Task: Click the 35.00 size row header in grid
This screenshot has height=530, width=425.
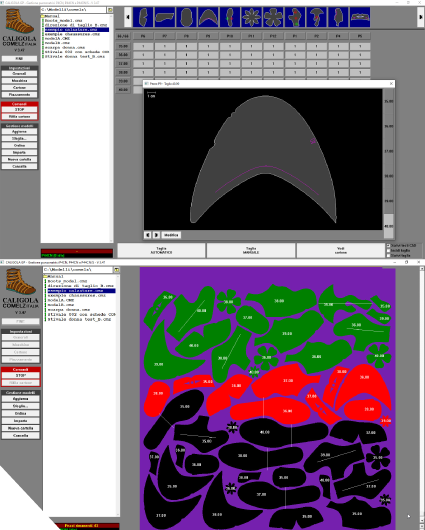Action: pyautogui.click(x=123, y=46)
